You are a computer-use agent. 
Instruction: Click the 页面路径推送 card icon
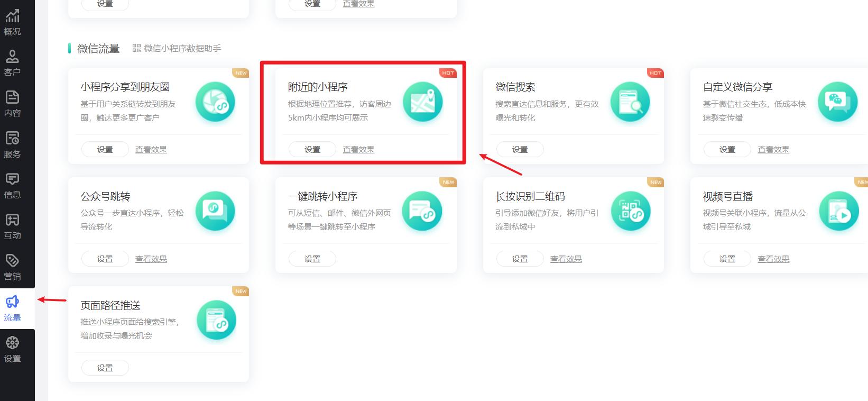[215, 321]
